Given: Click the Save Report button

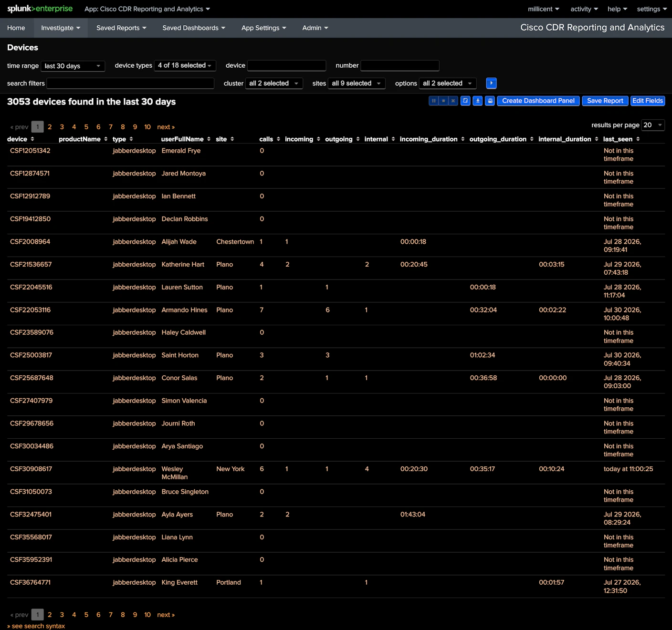Looking at the screenshot, I should [x=605, y=101].
